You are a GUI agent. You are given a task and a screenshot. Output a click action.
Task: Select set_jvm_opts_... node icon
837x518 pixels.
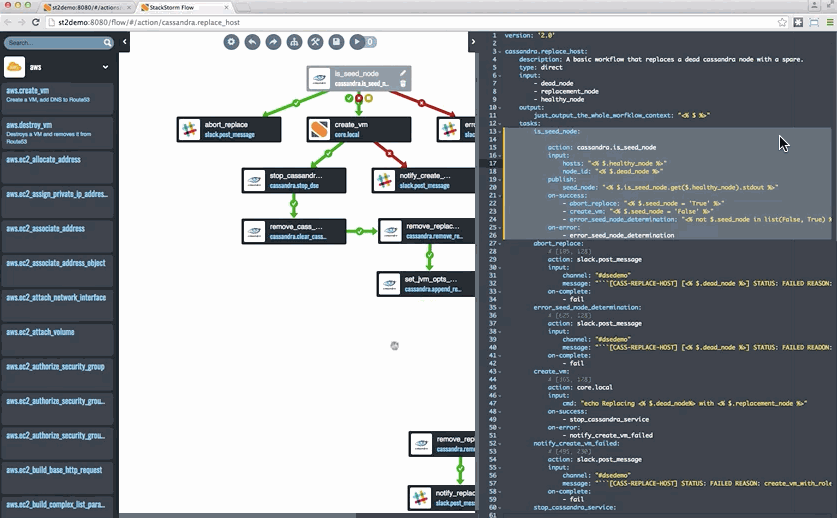click(389, 284)
